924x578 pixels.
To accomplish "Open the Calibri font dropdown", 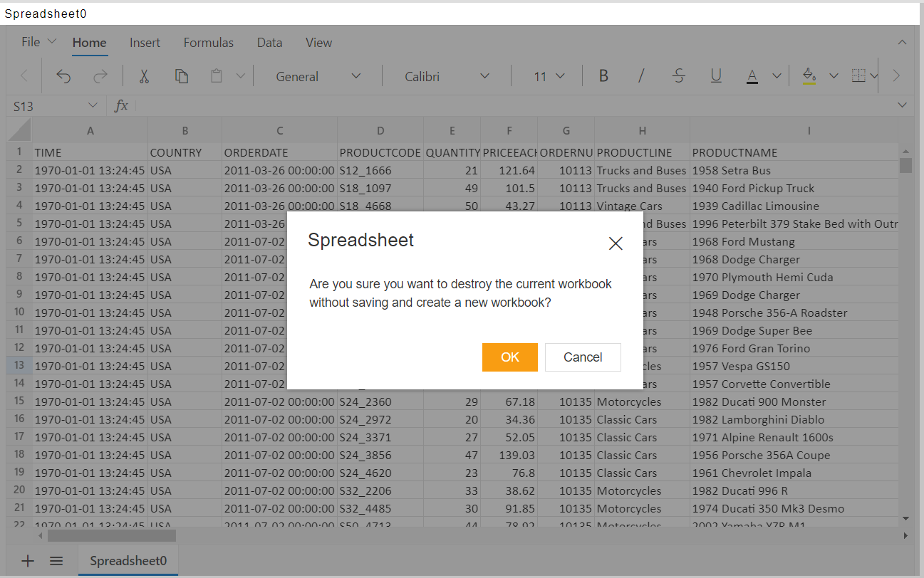I will tap(447, 76).
